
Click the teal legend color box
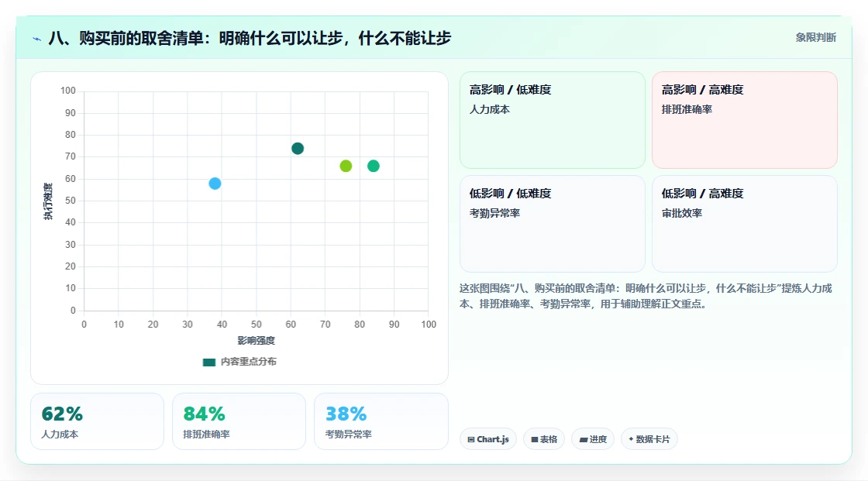(x=208, y=362)
